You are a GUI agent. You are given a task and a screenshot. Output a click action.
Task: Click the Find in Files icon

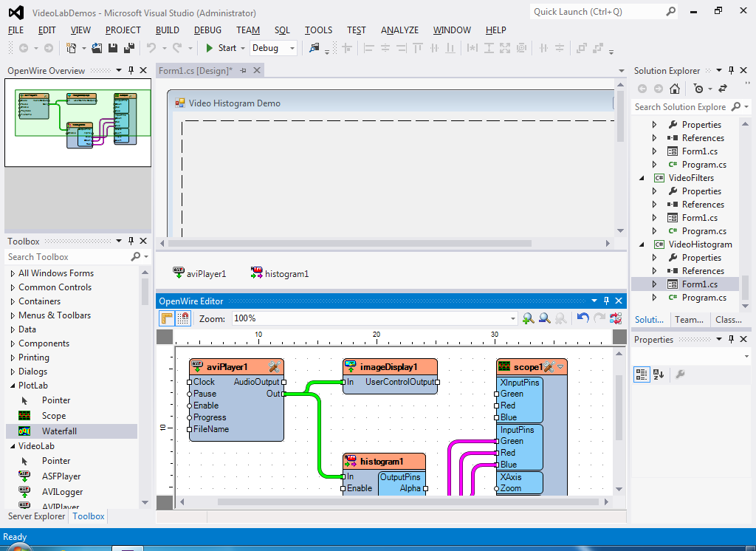(x=315, y=48)
